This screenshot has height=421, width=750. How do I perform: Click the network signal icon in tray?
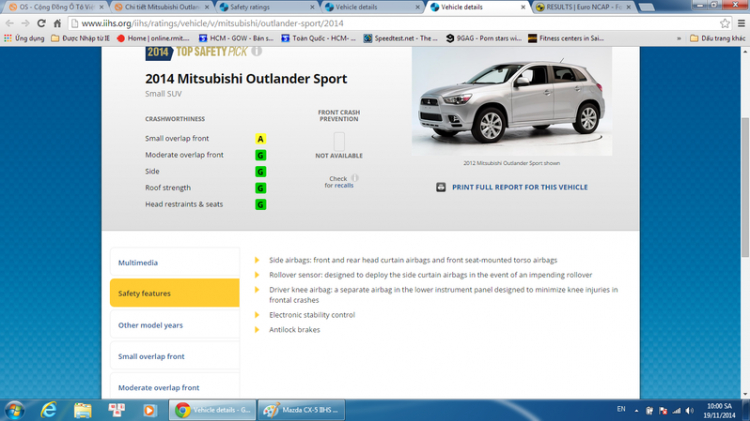(676, 410)
